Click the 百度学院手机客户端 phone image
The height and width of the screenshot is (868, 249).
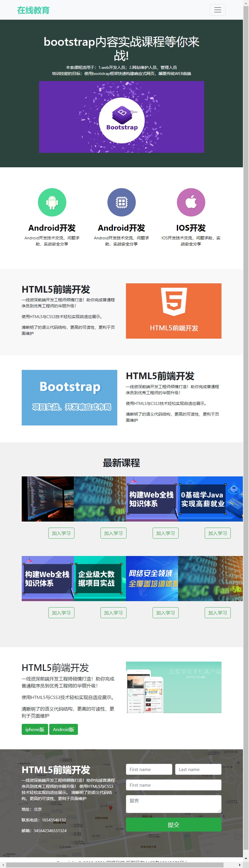(x=173, y=687)
